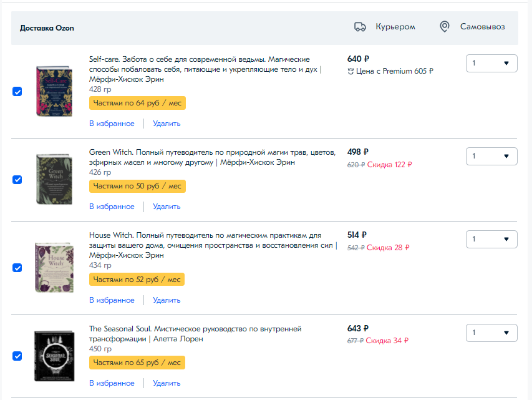Select the Курьером delivery option

[x=395, y=27]
